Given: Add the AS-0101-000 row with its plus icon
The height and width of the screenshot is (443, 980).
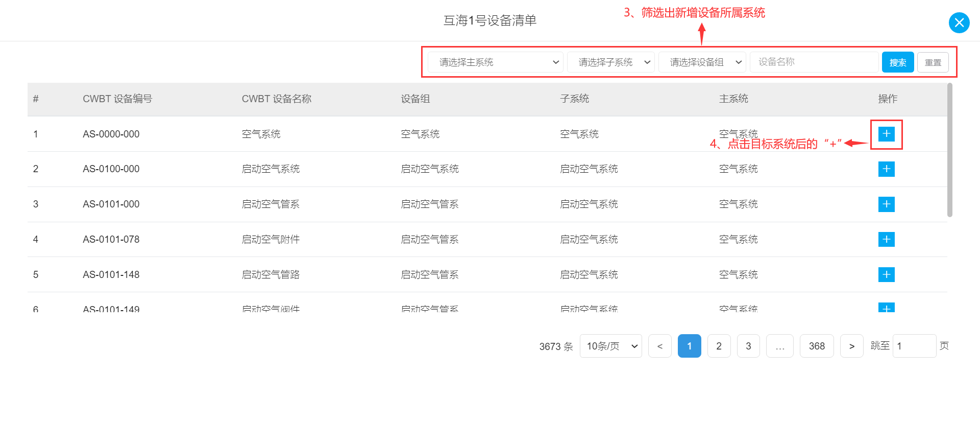Looking at the screenshot, I should click(887, 204).
